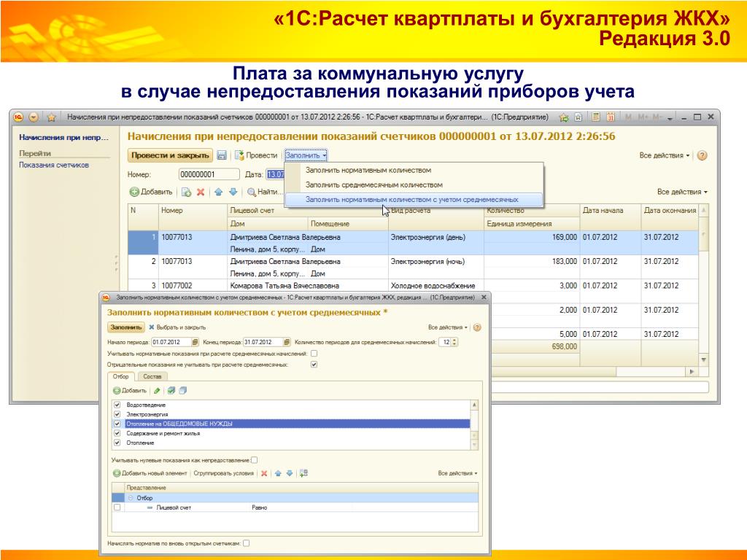Uncheck the Электроэнергия service checkbox
The width and height of the screenshot is (747, 560).
(117, 414)
